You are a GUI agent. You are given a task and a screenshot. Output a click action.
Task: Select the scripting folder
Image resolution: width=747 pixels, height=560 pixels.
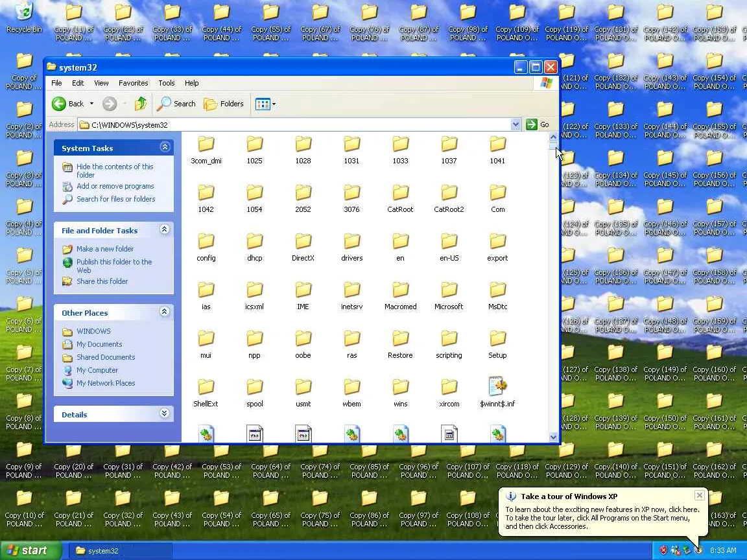coord(449,345)
